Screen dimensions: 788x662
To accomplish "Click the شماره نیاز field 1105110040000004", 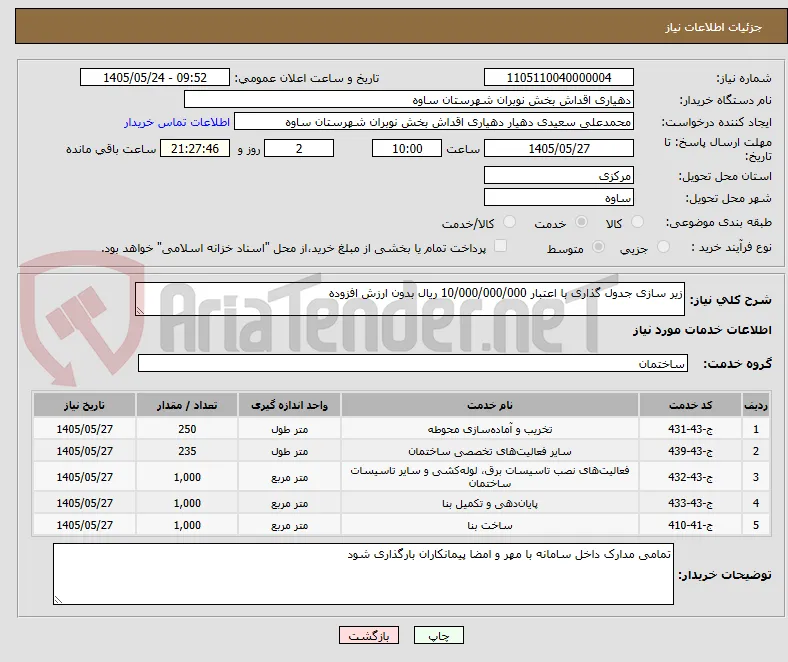I will coord(558,77).
